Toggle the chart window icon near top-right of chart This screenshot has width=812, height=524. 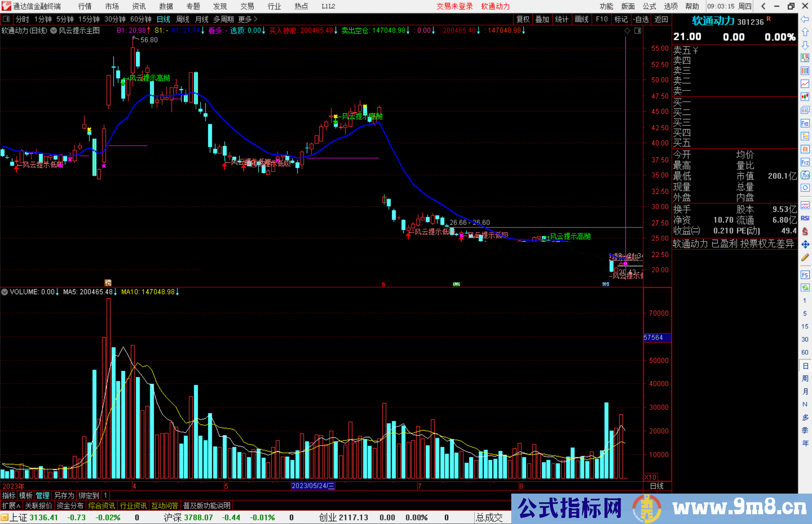(x=638, y=31)
